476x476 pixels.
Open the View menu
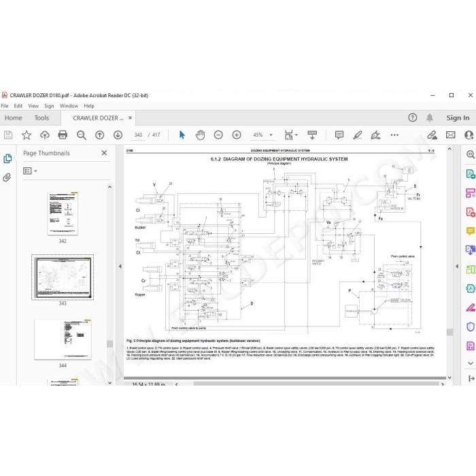(33, 106)
